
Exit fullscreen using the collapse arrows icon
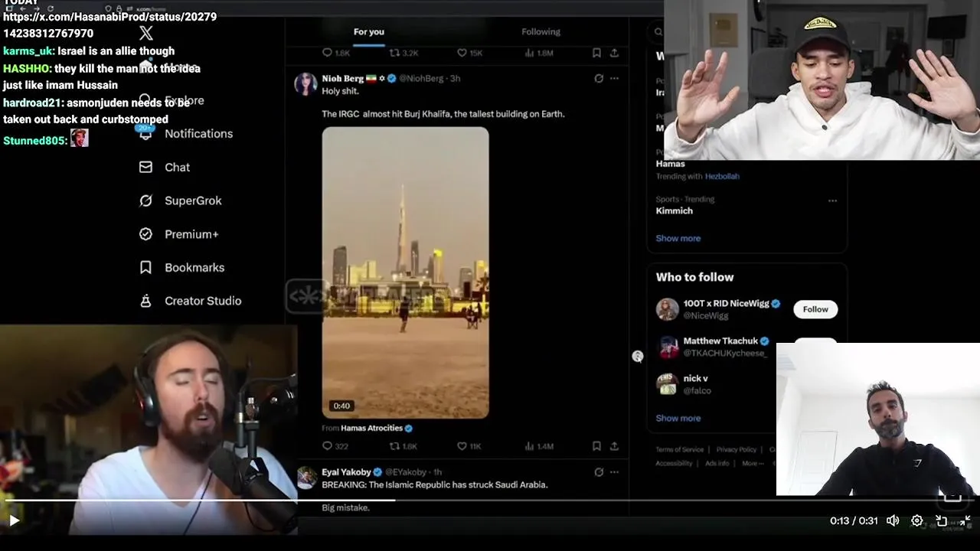pos(965,520)
